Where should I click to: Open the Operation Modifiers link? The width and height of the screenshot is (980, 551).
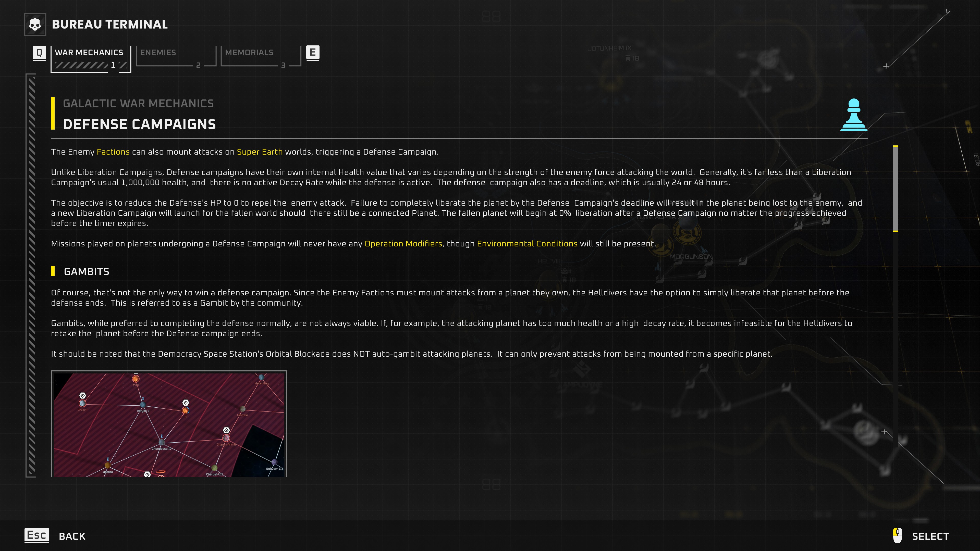[403, 244]
